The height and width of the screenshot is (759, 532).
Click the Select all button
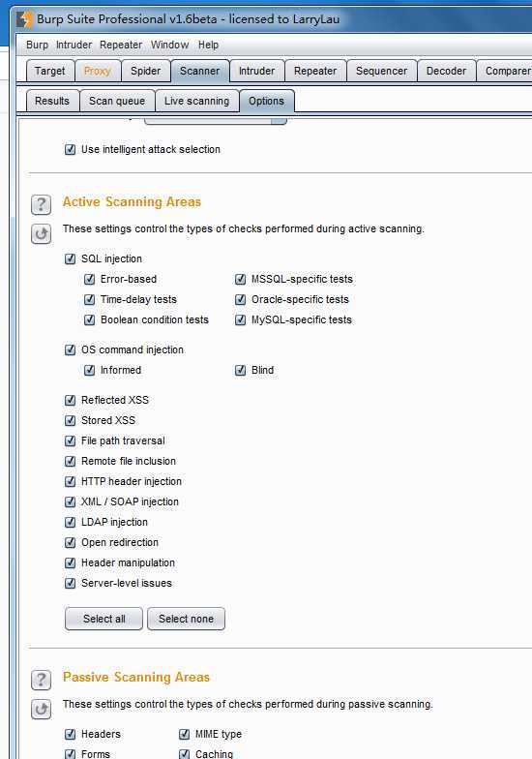(104, 619)
